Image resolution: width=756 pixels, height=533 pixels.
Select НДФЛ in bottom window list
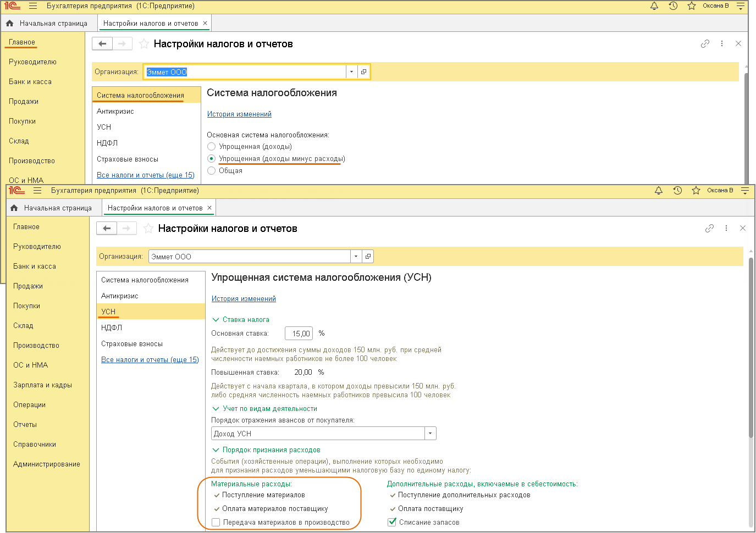(x=151, y=327)
